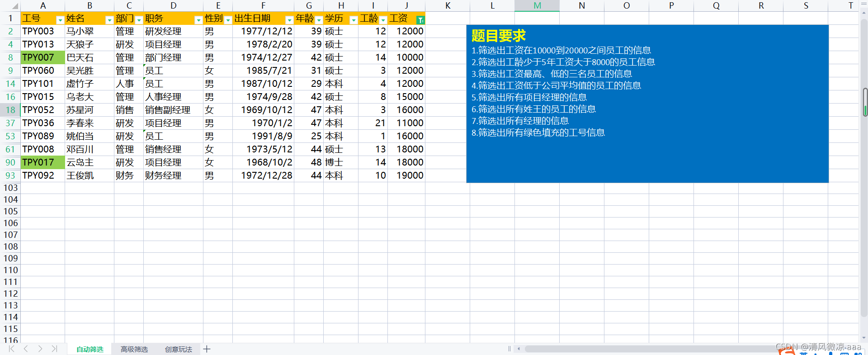Image resolution: width=868 pixels, height=355 pixels.
Task: Click the horizontal scrollbar left arrow
Action: tap(519, 349)
